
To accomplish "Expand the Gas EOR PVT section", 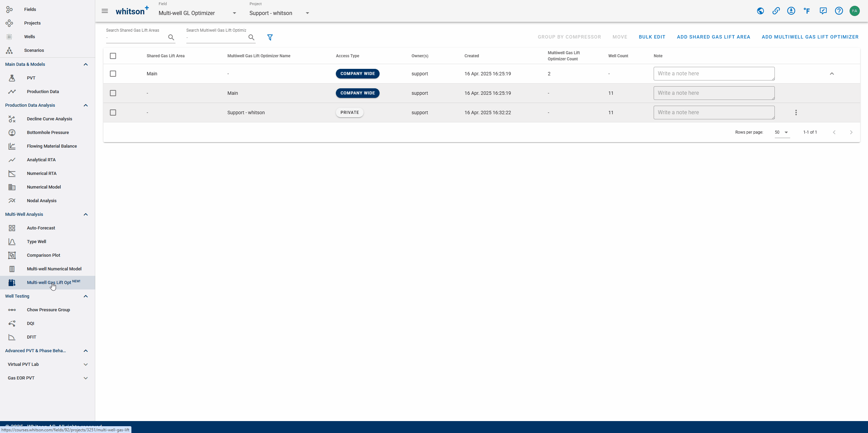I will coord(86,378).
